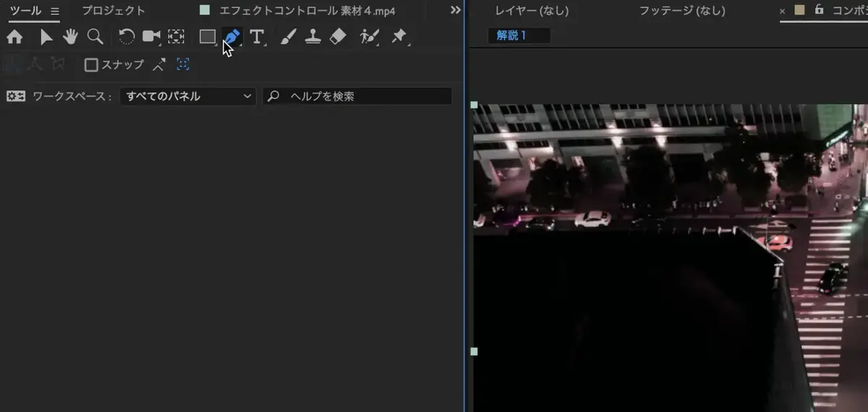This screenshot has width=868, height=412.
Task: Select the Puppet Pin tool
Action: tap(399, 37)
